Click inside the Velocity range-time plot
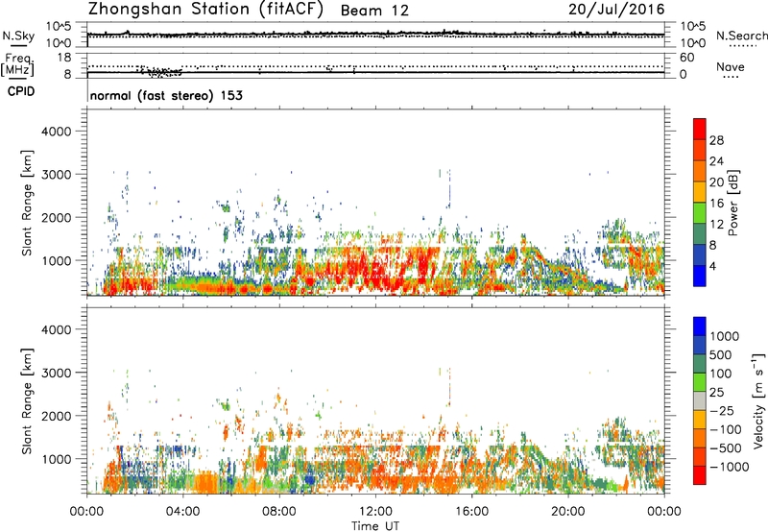This screenshot has width=768, height=532. 375,400
